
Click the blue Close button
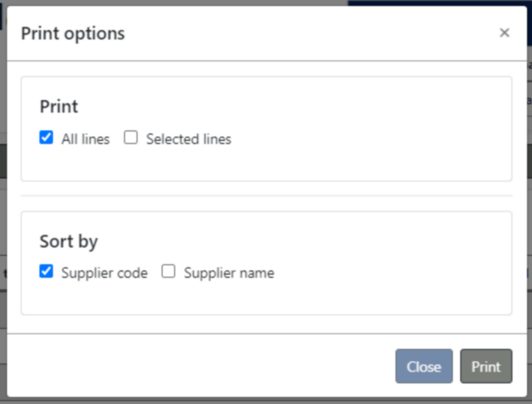pos(424,366)
